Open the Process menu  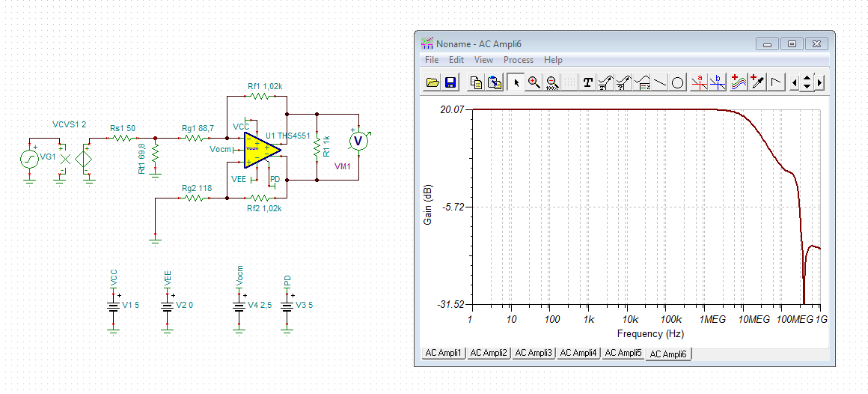[519, 60]
